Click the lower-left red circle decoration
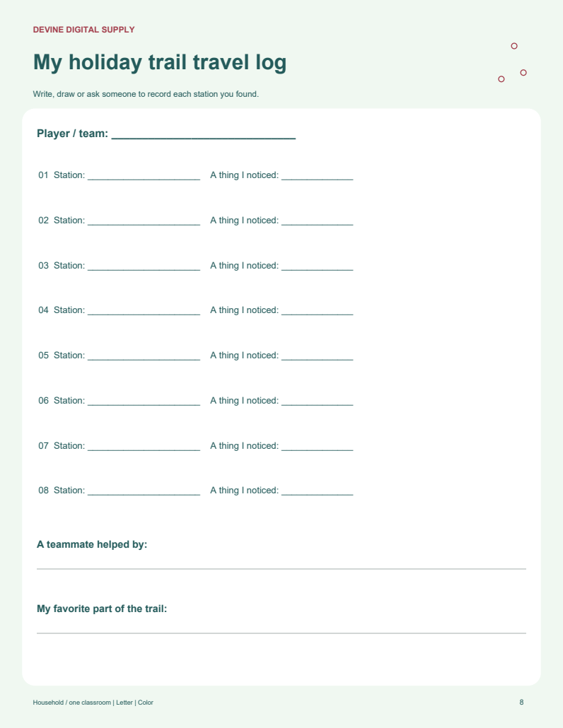The width and height of the screenshot is (563, 728). (x=501, y=79)
